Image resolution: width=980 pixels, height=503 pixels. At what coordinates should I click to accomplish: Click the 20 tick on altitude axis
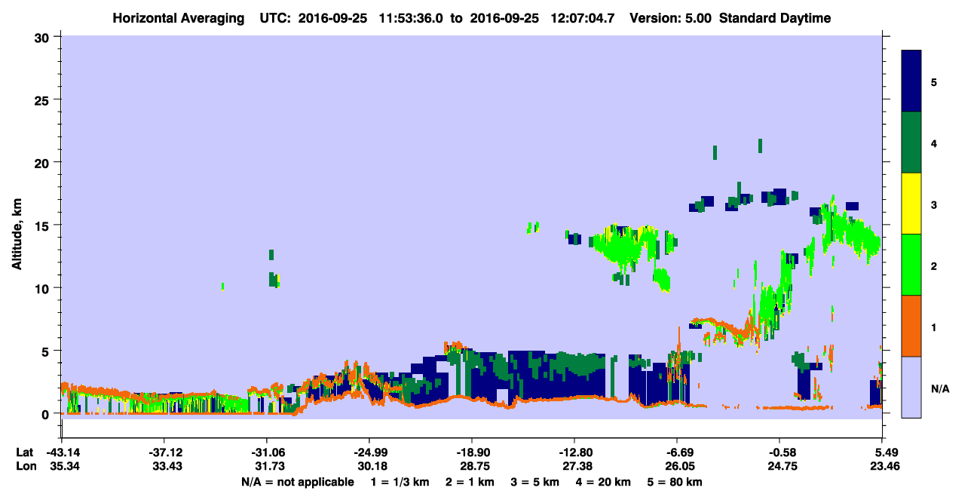coord(44,162)
